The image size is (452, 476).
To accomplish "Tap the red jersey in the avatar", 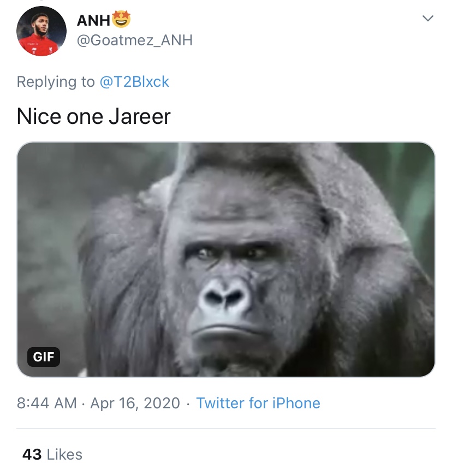I will (x=41, y=45).
